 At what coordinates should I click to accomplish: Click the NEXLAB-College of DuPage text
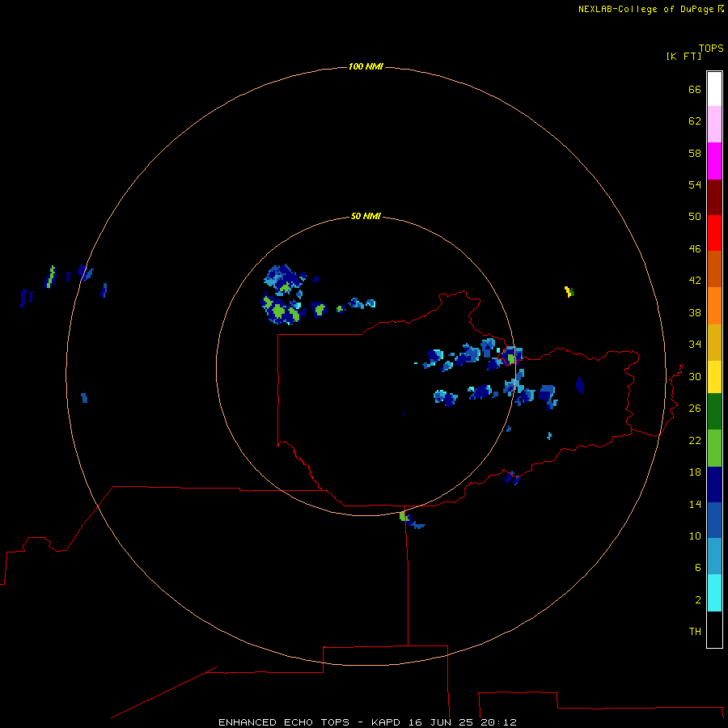coord(645,9)
